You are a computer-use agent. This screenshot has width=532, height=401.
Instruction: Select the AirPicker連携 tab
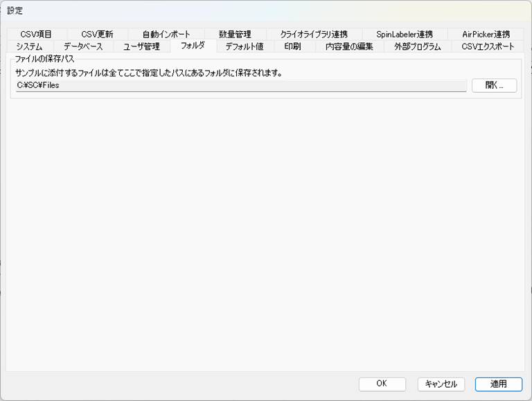pyautogui.click(x=486, y=34)
